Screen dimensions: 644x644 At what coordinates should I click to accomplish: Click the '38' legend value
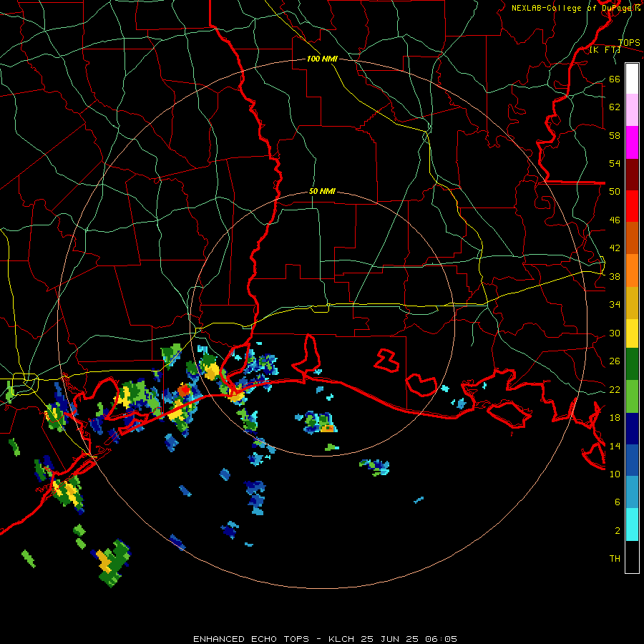[615, 277]
